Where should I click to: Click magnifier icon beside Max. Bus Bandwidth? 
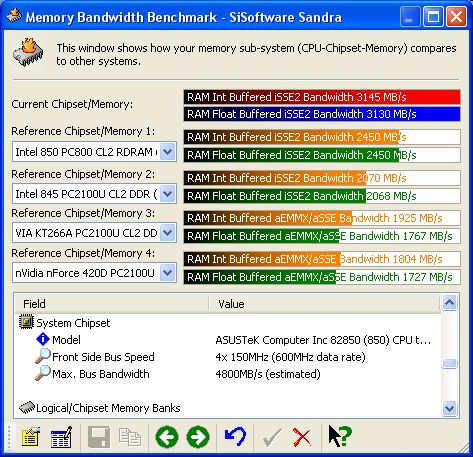(x=43, y=373)
